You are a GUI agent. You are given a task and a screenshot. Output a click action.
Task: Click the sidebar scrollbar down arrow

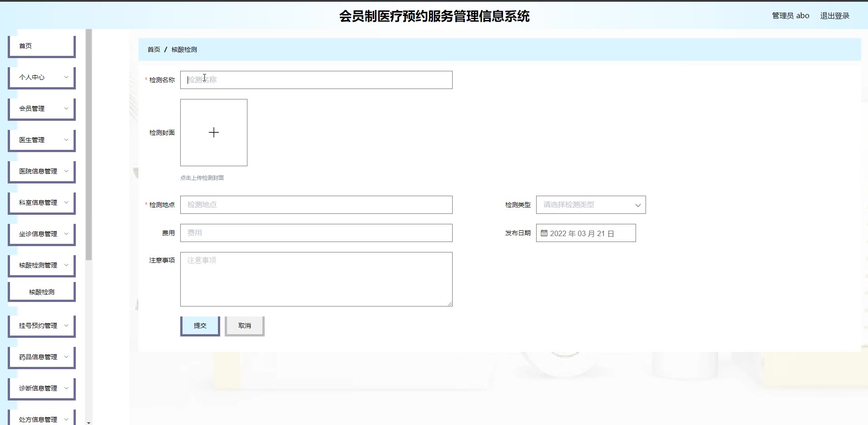(x=89, y=422)
